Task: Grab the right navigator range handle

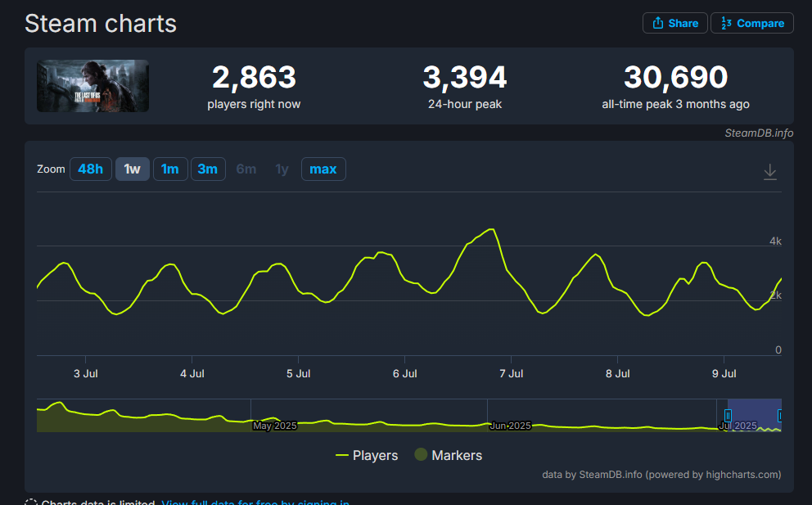Action: coord(779,416)
